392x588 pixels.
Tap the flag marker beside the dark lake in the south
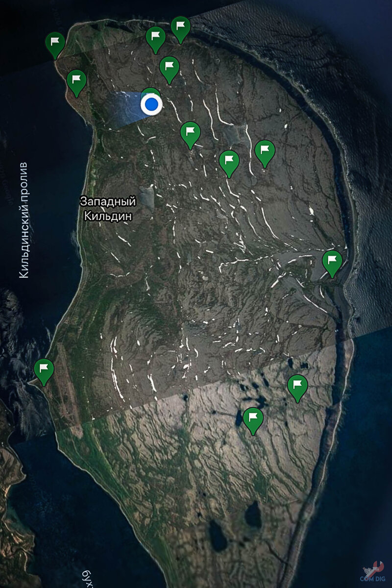253,421
